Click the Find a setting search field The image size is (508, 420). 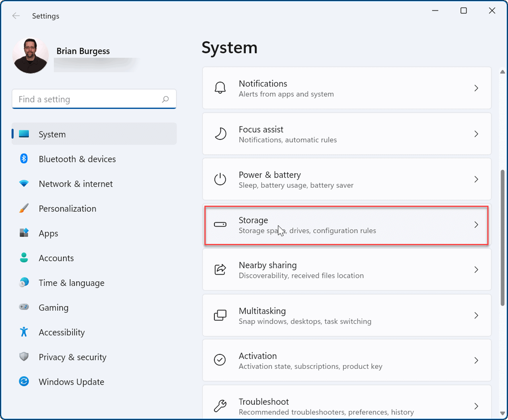coord(94,99)
